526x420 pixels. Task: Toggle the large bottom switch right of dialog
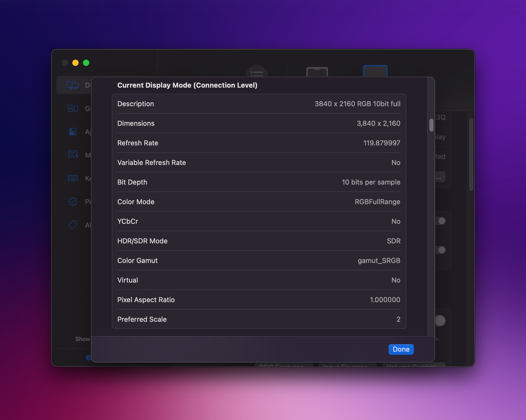(440, 321)
